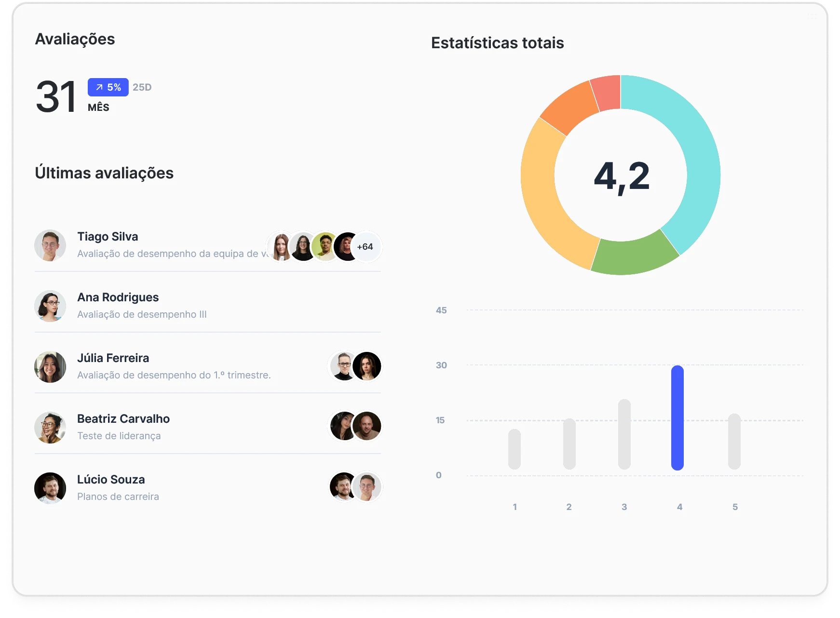Screen dimensions: 840x618
Task: Select the large 31 evaluations count
Action: coord(56,97)
